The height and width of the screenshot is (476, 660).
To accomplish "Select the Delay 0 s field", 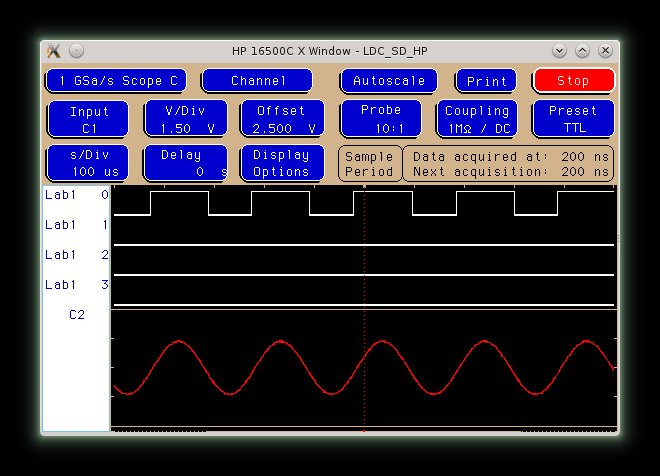I will [186, 164].
